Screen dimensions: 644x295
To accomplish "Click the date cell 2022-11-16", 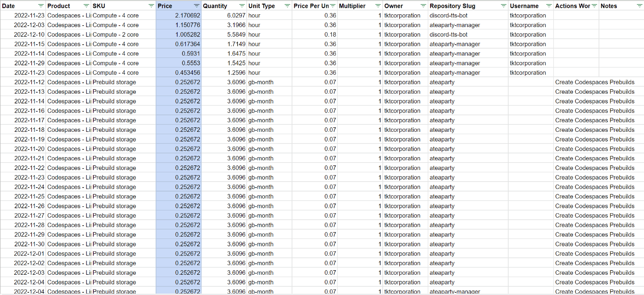I will tap(23, 111).
